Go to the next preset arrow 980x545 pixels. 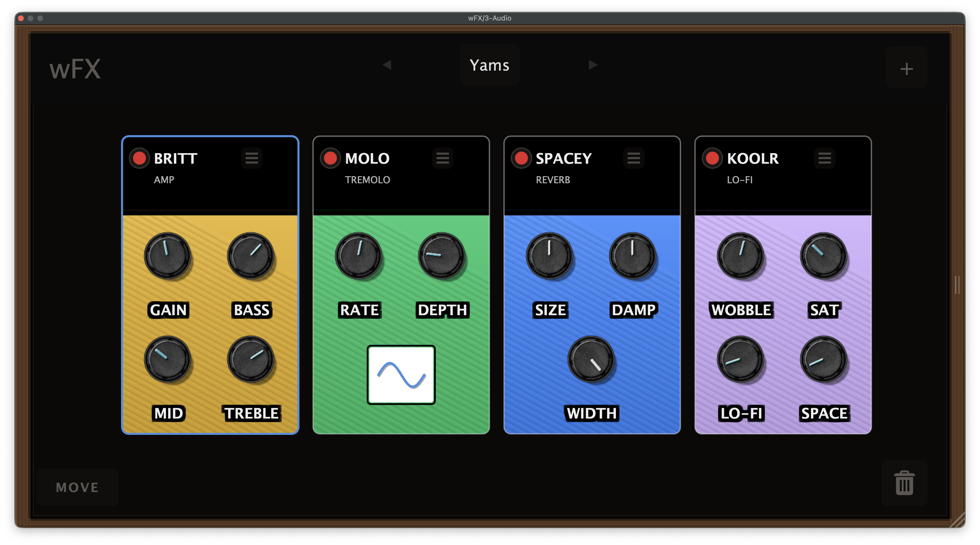point(592,65)
